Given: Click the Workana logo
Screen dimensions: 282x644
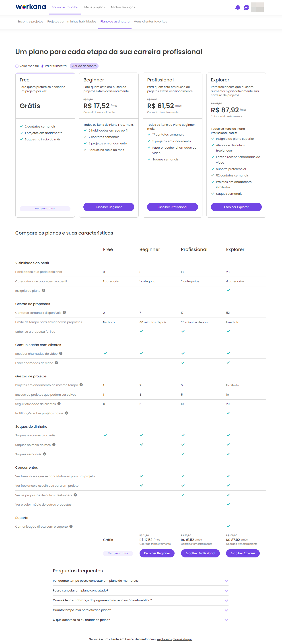Looking at the screenshot, I should (31, 7).
